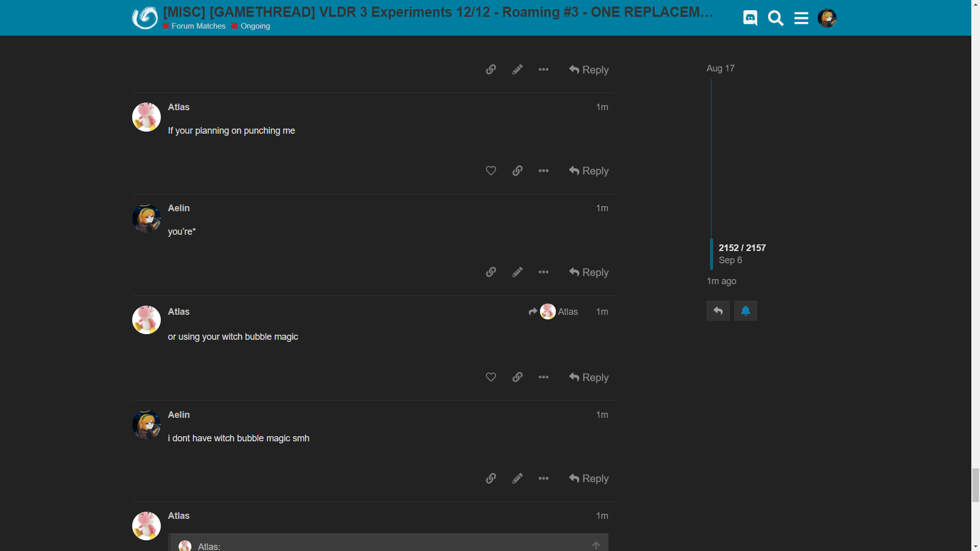This screenshot has height=551, width=980.
Task: Edit the 'i dont have witch bubble magic' post
Action: pos(517,478)
